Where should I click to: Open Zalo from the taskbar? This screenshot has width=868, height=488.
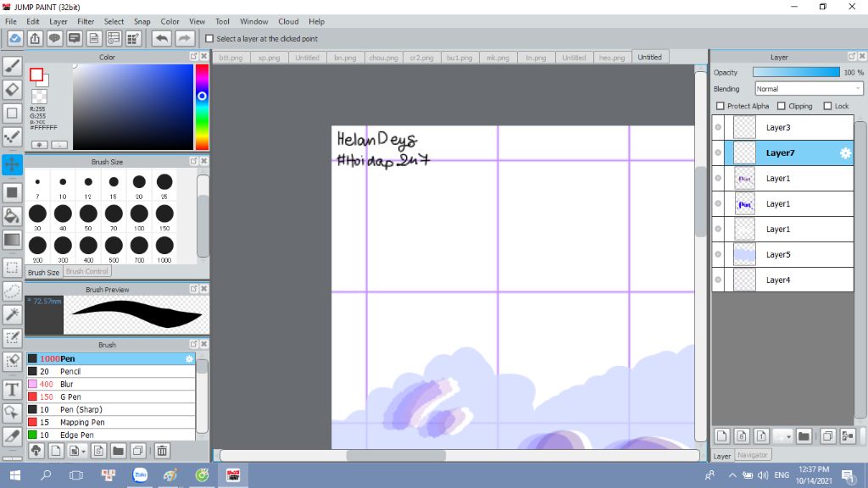tap(140, 475)
